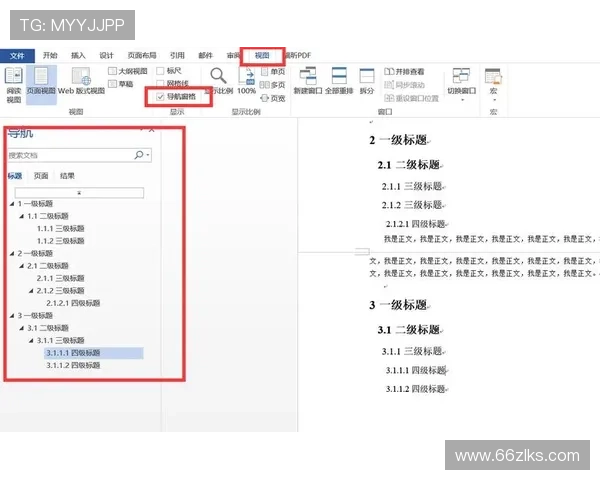The width and height of the screenshot is (600, 480).
Task: Collapse the '1 一级标题' tree node
Action: click(12, 204)
